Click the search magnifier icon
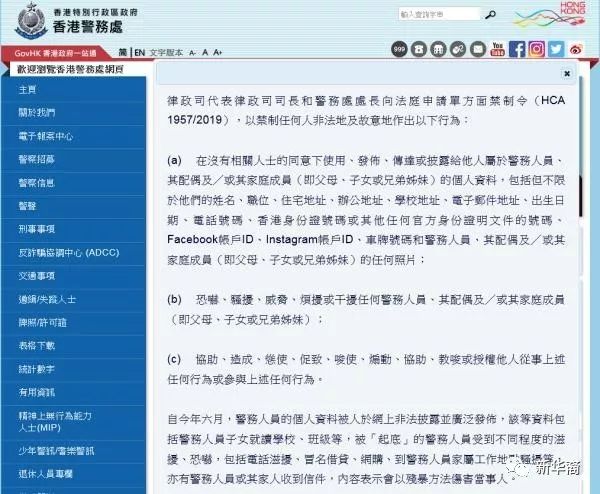The width and height of the screenshot is (600, 494). point(490,15)
